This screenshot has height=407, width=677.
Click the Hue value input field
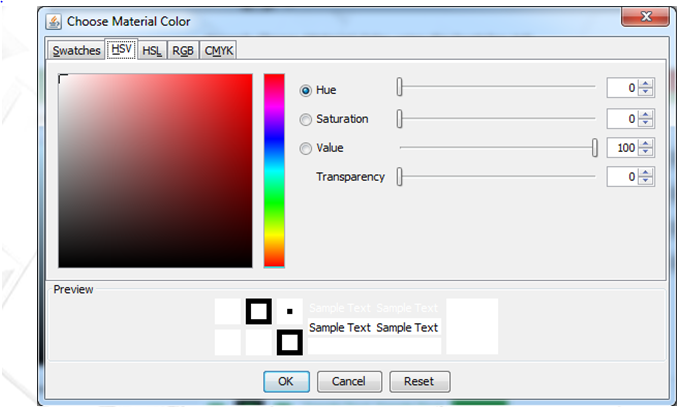tap(622, 88)
